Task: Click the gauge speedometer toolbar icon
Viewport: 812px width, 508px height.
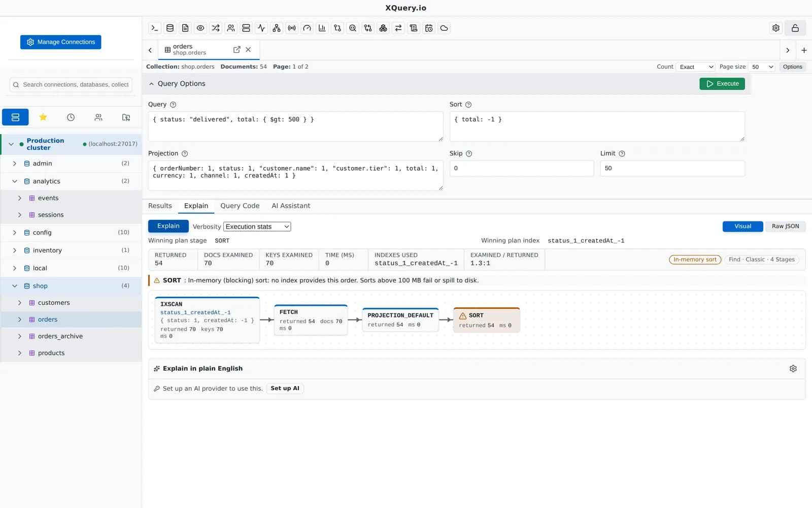Action: (x=307, y=28)
